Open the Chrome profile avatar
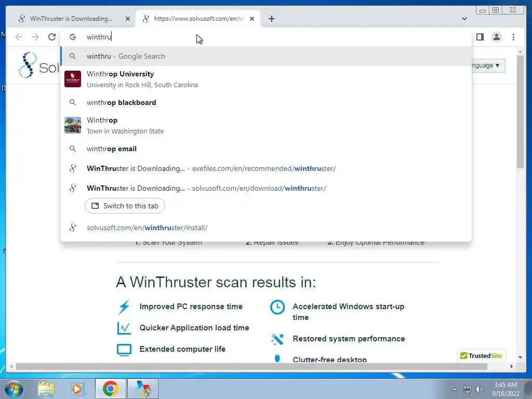 [496, 37]
